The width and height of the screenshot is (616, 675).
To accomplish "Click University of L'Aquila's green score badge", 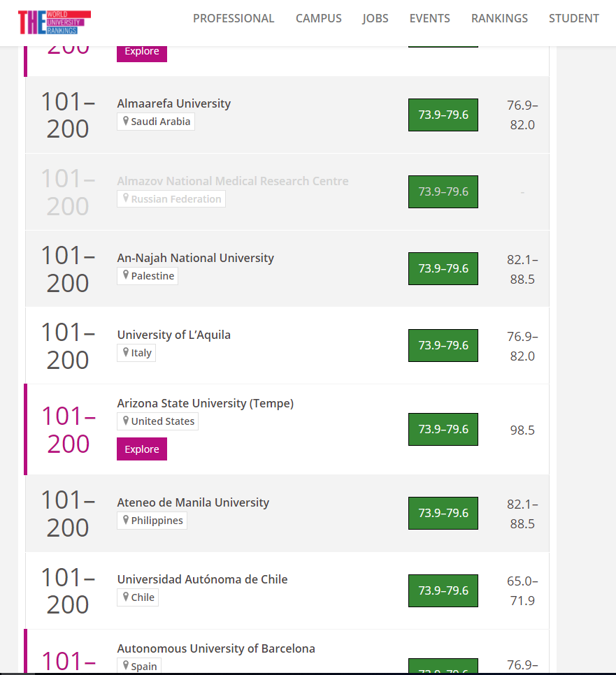I will click(443, 345).
